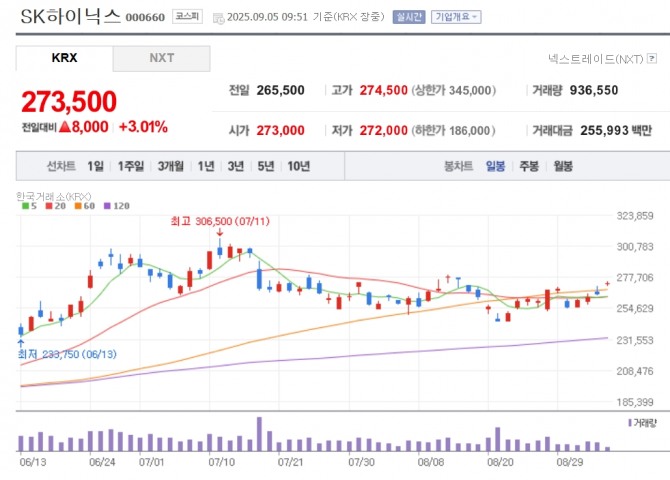Select the 1년 line chart period

[206, 166]
